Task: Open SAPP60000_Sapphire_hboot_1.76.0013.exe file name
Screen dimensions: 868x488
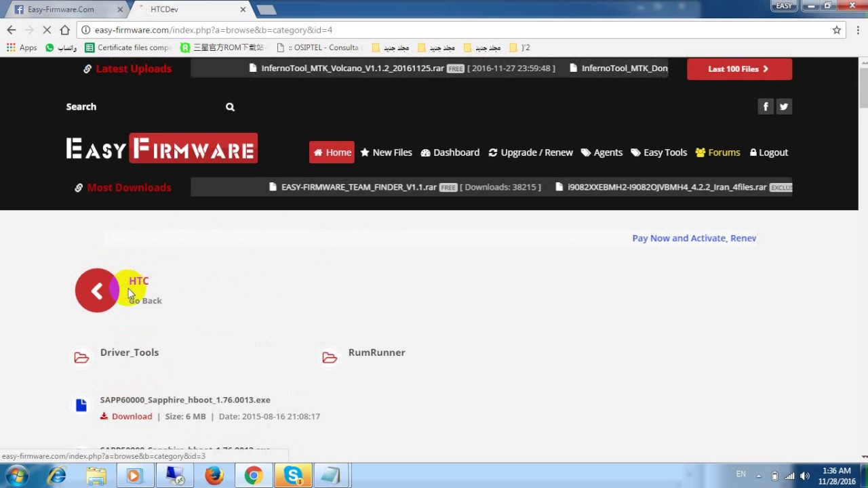Action: click(185, 400)
